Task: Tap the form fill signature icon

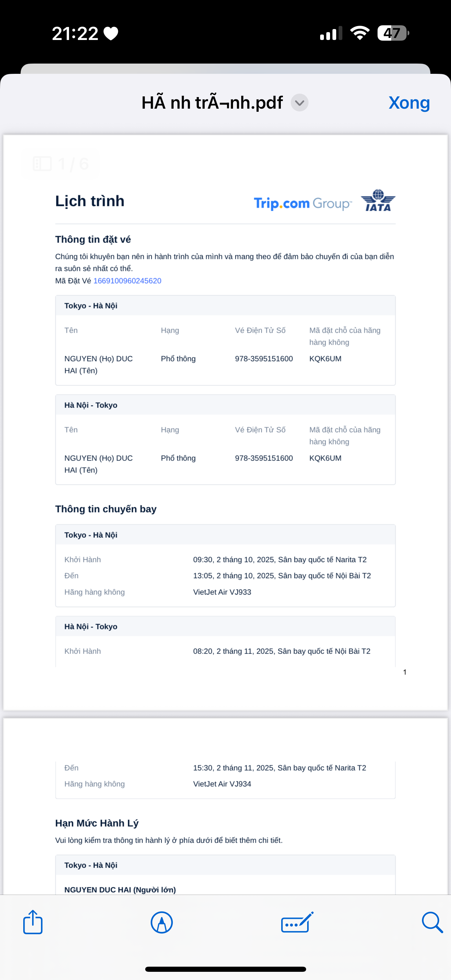Action: (x=297, y=922)
